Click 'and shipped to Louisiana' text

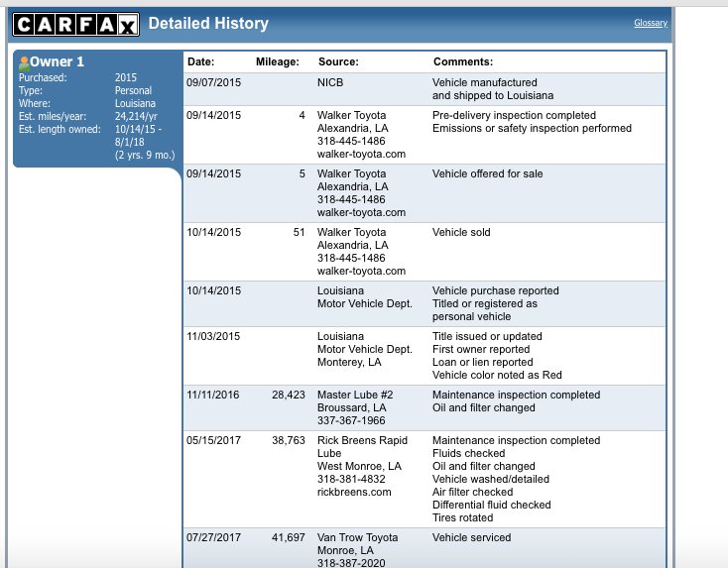click(493, 95)
